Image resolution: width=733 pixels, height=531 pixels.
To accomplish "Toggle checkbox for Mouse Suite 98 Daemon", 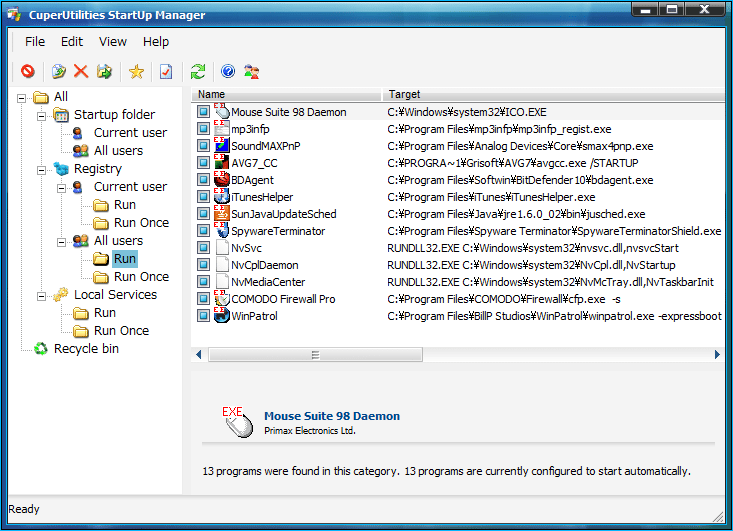I will [203, 112].
